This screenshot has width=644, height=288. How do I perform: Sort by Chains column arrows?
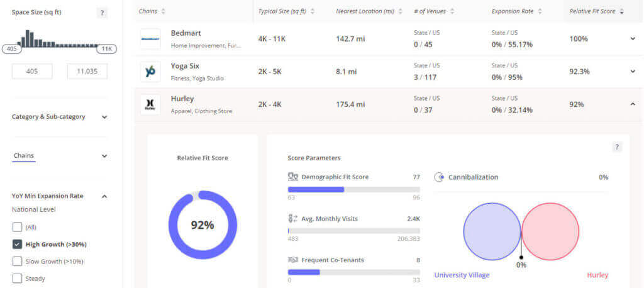click(163, 11)
